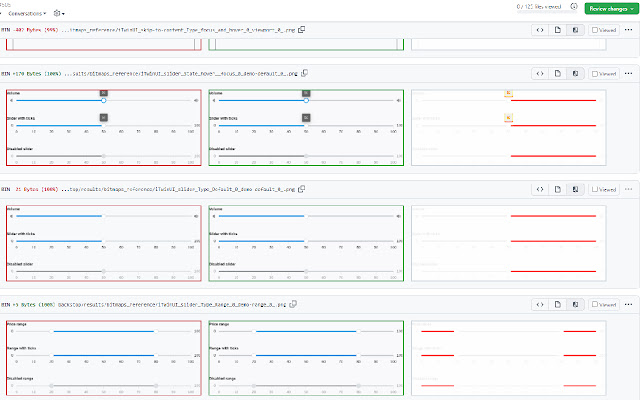Image resolution: width=640 pixels, height=400 pixels.
Task: Mark skip-to-content png as Viewed
Action: (604, 30)
